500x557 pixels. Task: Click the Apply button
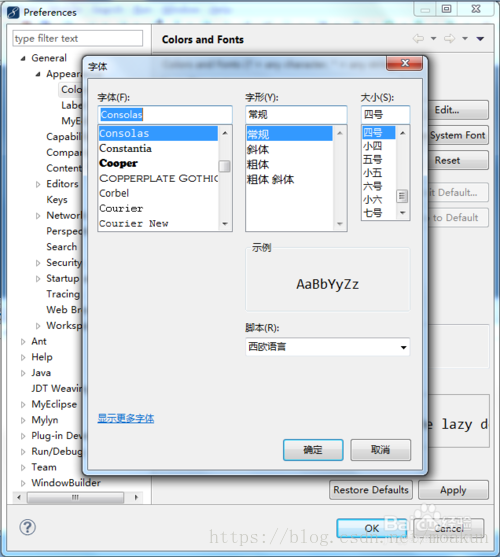[x=453, y=490]
